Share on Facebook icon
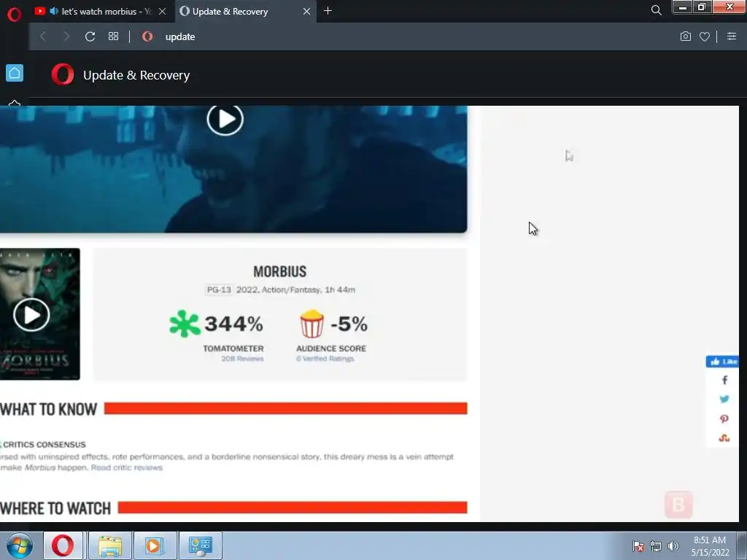 tap(724, 380)
